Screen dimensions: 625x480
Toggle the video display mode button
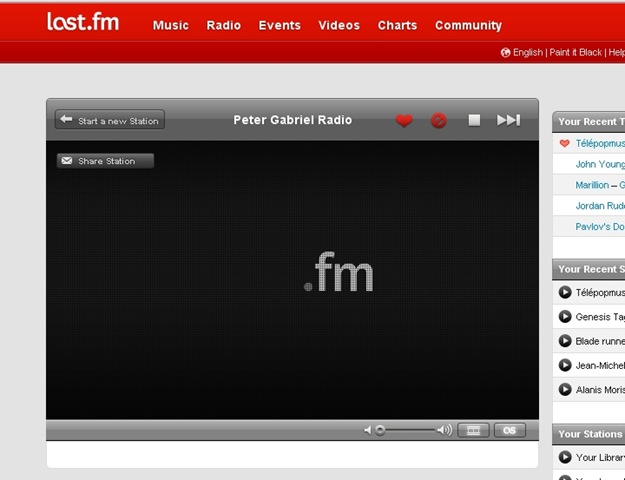473,431
